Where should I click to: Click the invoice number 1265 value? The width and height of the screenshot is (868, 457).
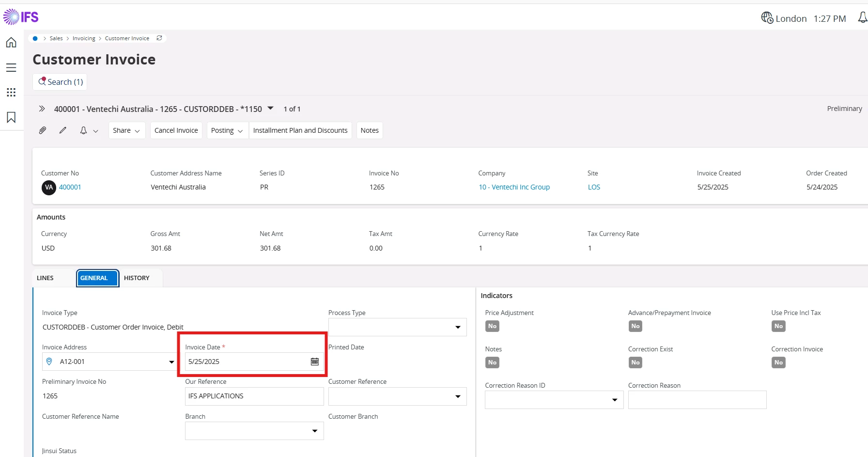[377, 187]
